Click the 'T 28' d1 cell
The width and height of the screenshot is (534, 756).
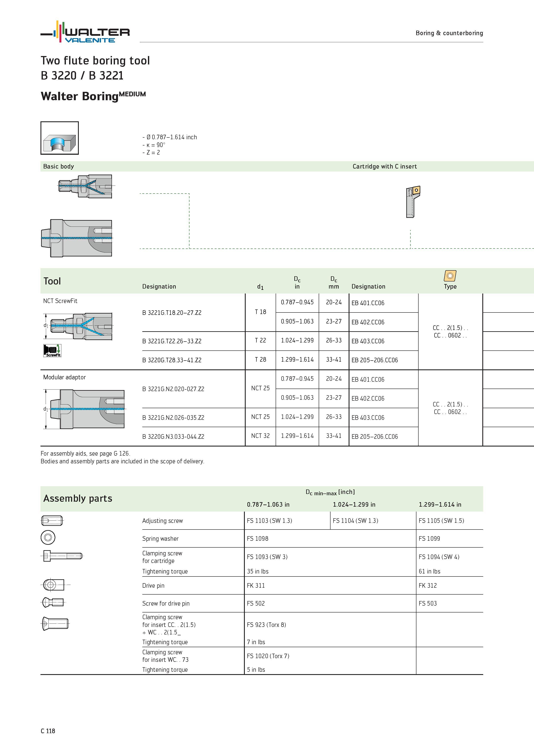pyautogui.click(x=260, y=359)
